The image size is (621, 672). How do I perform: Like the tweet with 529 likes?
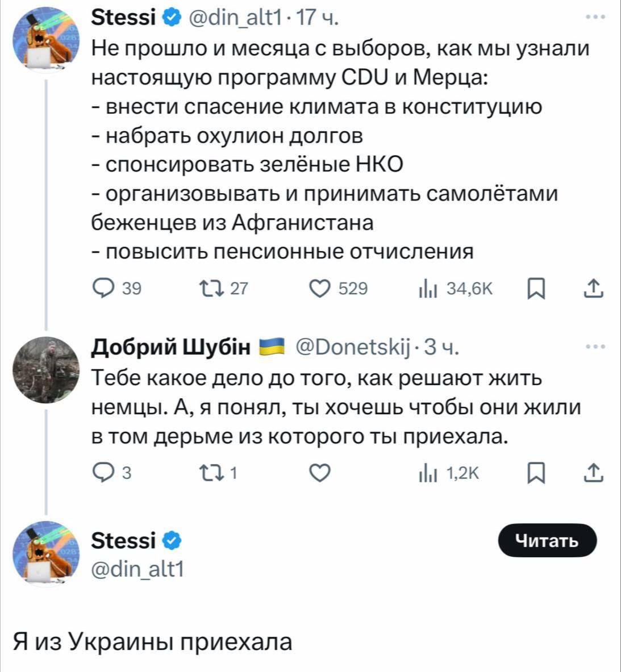[x=320, y=289]
